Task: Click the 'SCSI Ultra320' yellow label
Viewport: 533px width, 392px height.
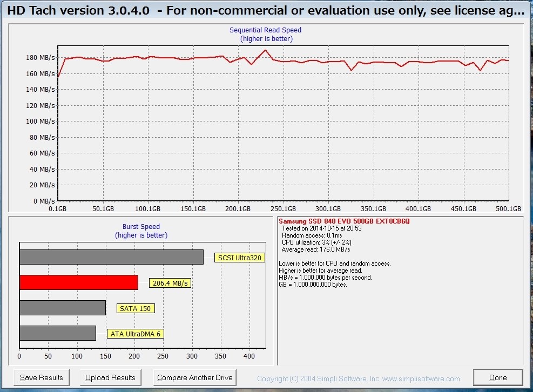Action: point(240,258)
